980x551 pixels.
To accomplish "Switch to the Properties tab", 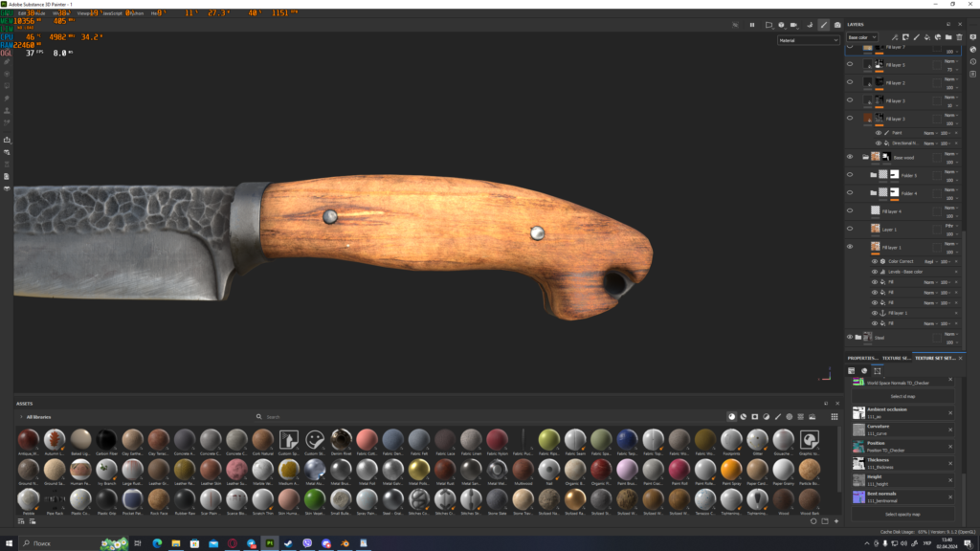I will (862, 358).
